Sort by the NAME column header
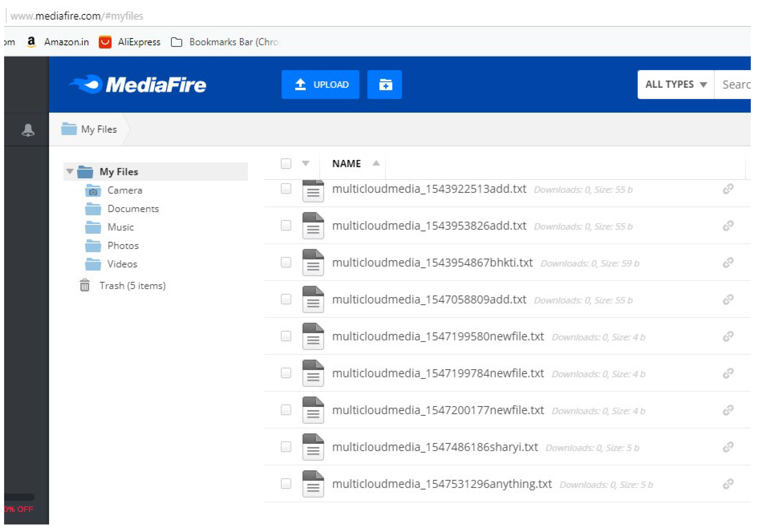 point(346,164)
